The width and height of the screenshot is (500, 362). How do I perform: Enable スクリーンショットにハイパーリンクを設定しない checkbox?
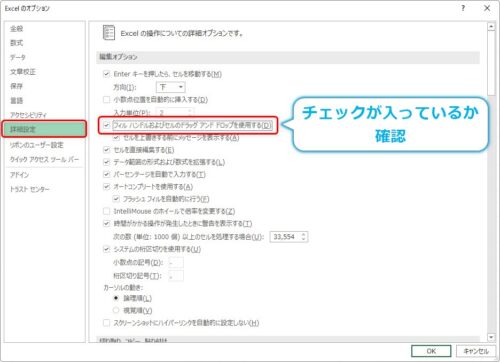click(x=106, y=323)
